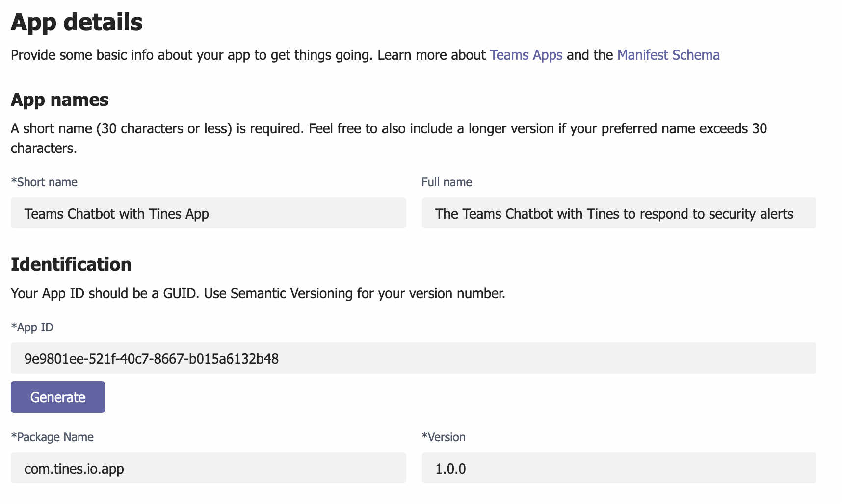Click the Identification section heading
842x504 pixels.
point(71,265)
